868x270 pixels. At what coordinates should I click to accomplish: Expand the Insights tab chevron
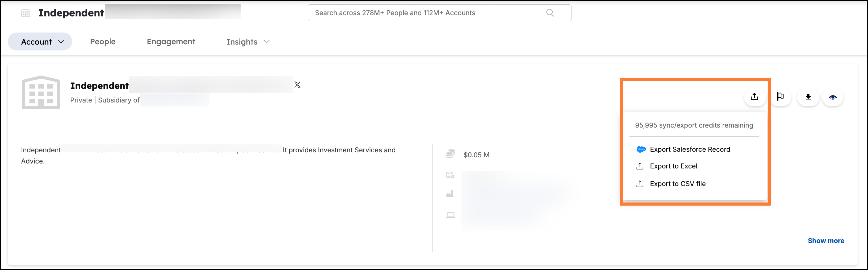[x=266, y=42]
